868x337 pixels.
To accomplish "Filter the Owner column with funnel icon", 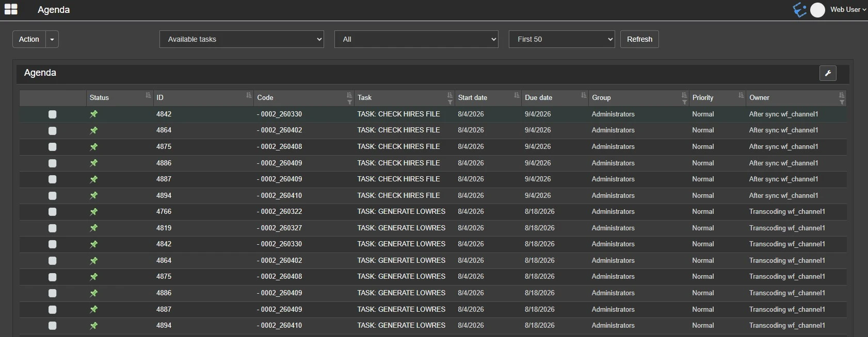I will pos(842,102).
